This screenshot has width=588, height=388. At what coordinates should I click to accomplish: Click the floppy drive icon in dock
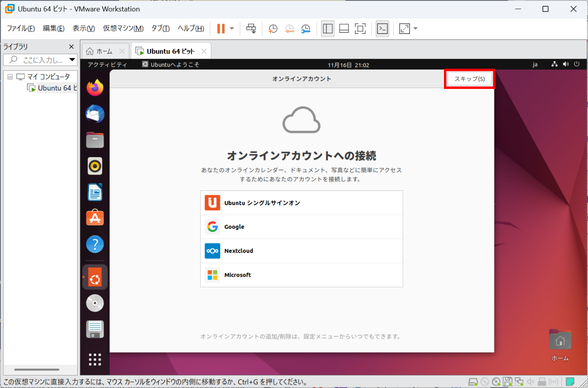point(95,329)
